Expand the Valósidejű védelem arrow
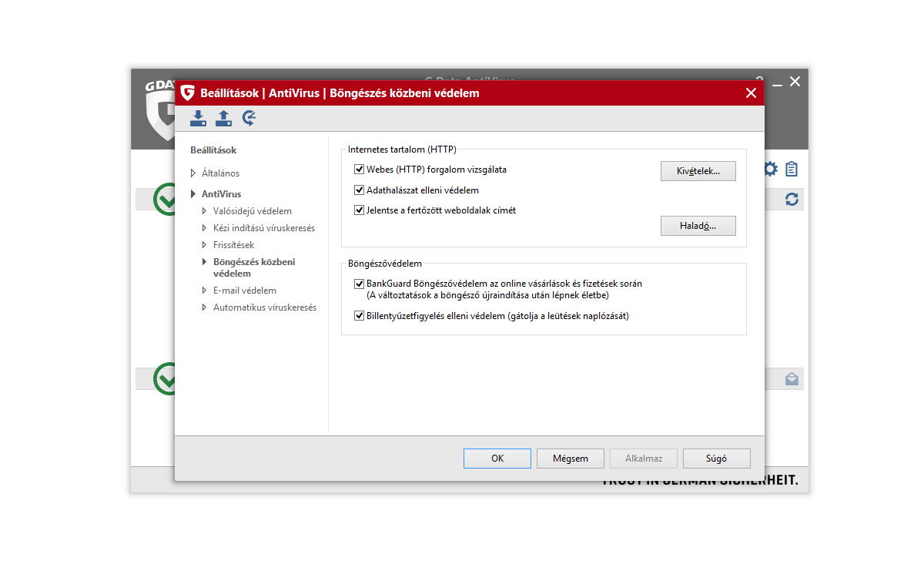This screenshot has width=924, height=578. click(x=205, y=211)
